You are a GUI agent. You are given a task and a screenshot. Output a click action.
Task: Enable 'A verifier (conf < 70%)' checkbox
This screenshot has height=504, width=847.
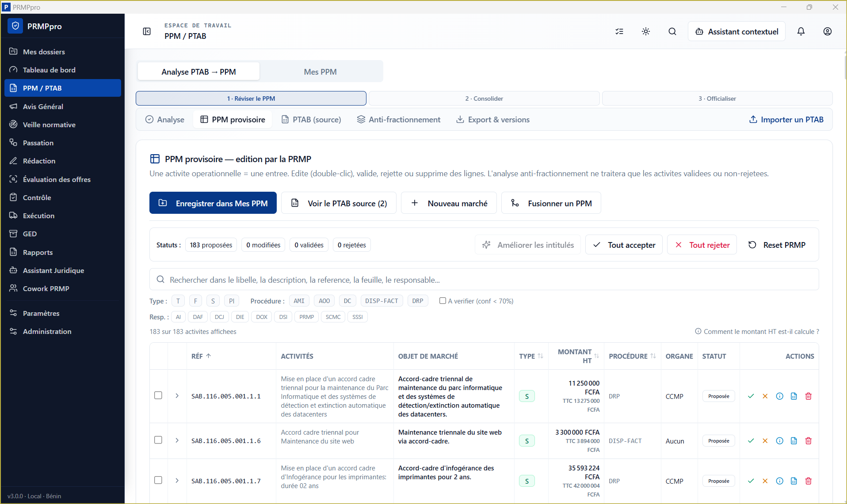(443, 301)
